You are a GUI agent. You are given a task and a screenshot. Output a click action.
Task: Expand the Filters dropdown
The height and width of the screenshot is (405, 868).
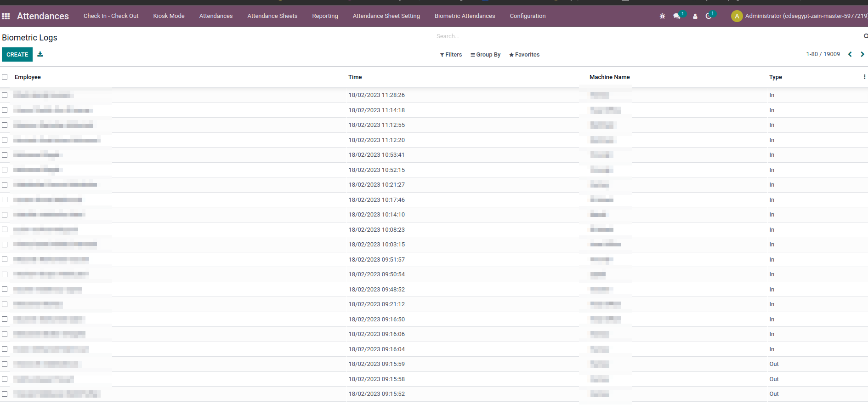click(x=451, y=55)
